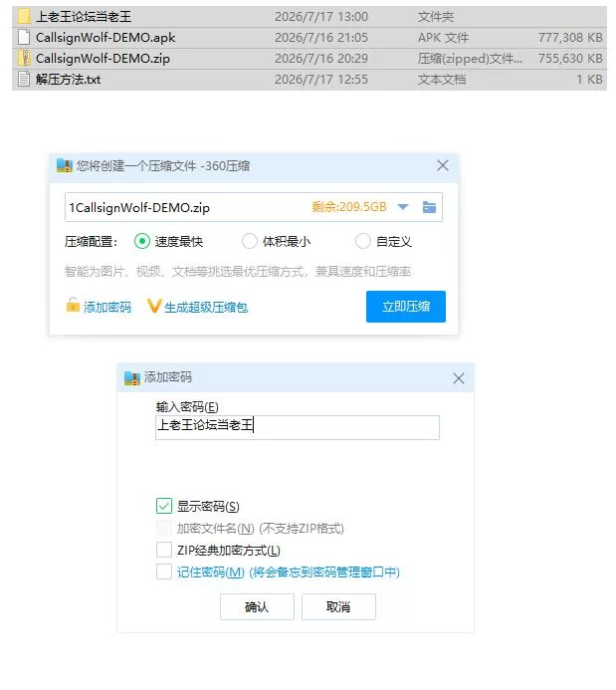Select the 自定义 compression option
The height and width of the screenshot is (690, 616).
(x=363, y=241)
